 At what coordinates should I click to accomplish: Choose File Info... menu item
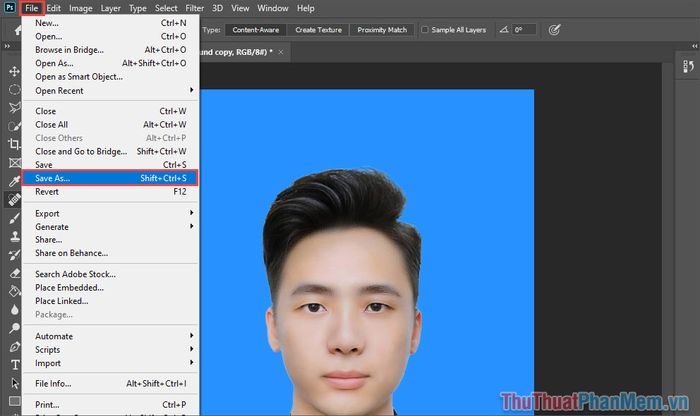(111, 383)
